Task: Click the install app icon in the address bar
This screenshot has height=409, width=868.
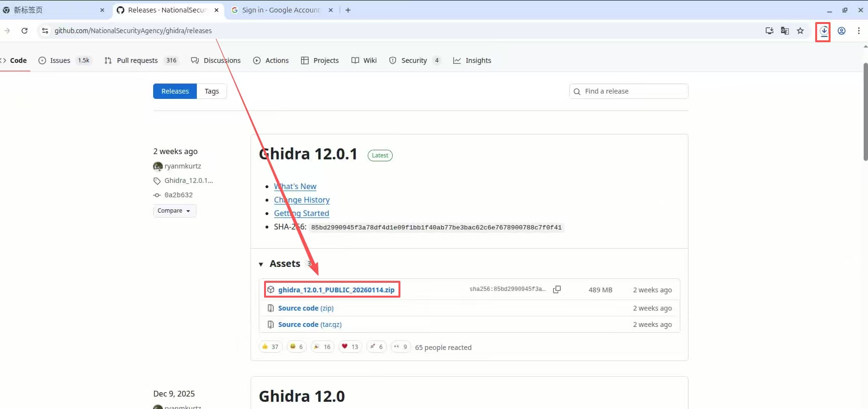Action: click(769, 31)
